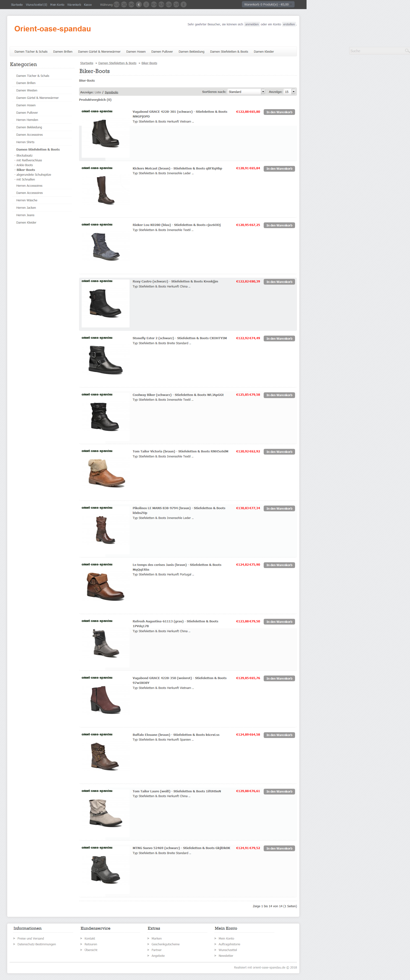Click the search magnifier icon
Viewport: 410px width, 980px height.
(x=407, y=51)
